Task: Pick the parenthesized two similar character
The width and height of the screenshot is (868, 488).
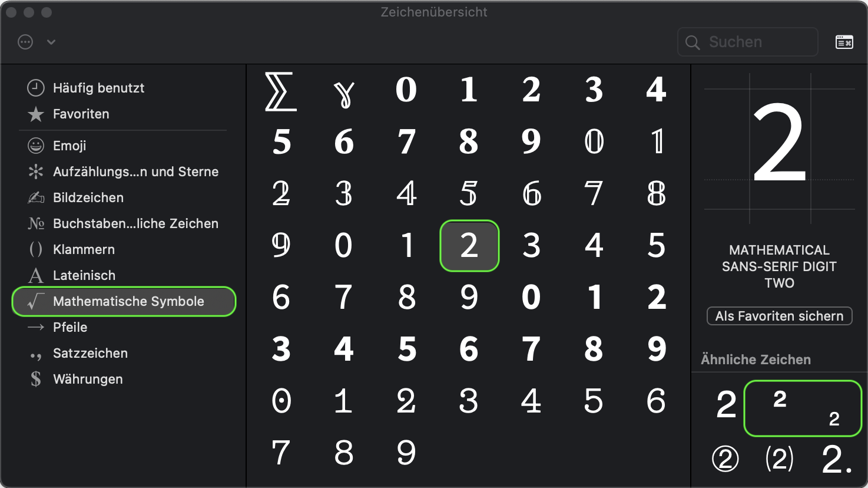Action: click(779, 459)
